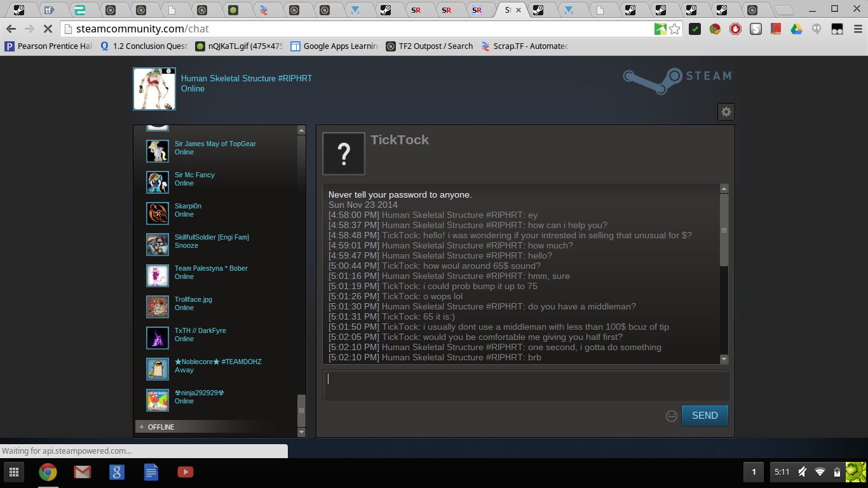Open Gmail from the shelf

[x=82, y=472]
